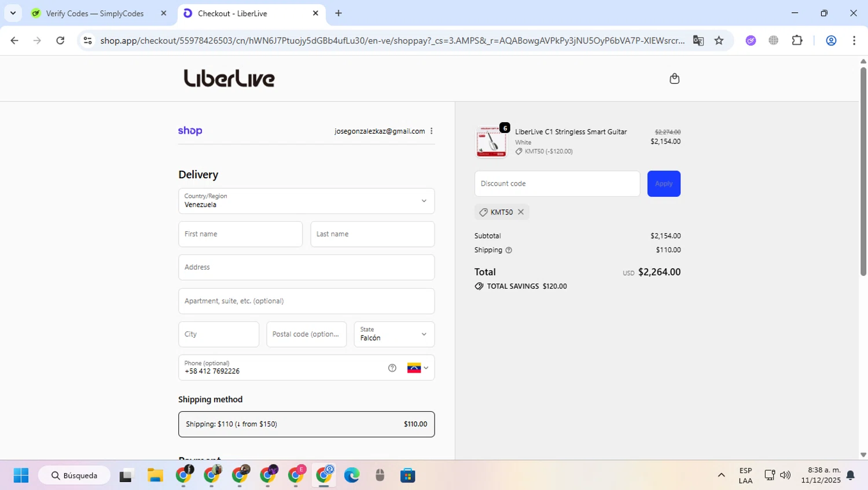Open the Task View taskbar icon
Image resolution: width=868 pixels, height=490 pixels.
click(126, 476)
